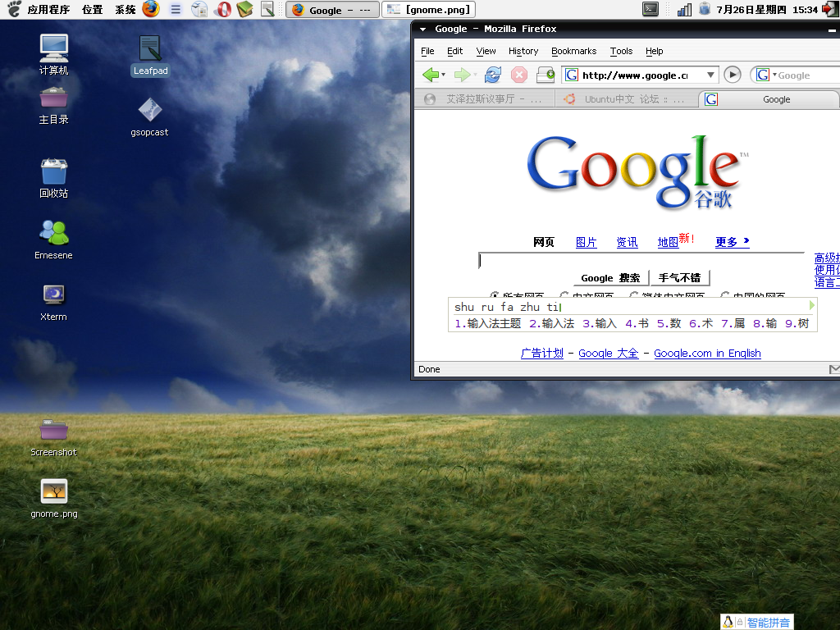The height and width of the screenshot is (630, 840).
Task: Launch Opera from the top panel
Action: point(223,9)
